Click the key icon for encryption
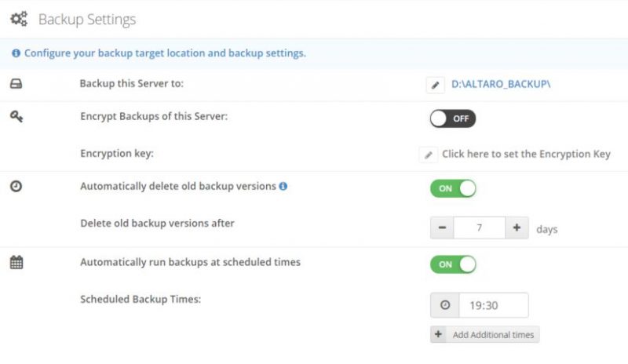628x364 pixels. pos(16,117)
